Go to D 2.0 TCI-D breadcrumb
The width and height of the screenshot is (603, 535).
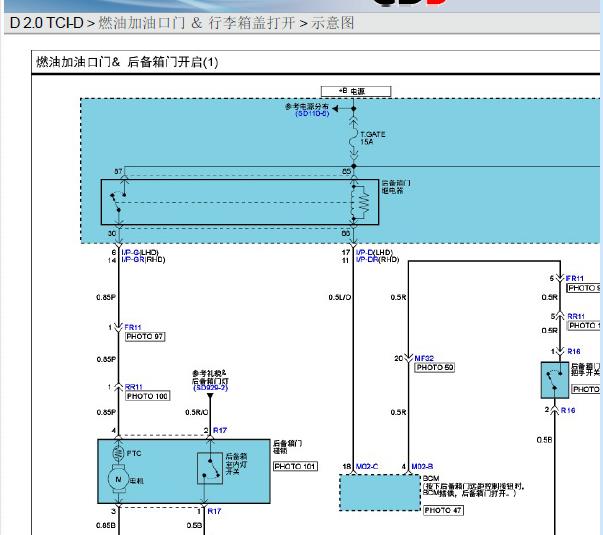coord(47,23)
